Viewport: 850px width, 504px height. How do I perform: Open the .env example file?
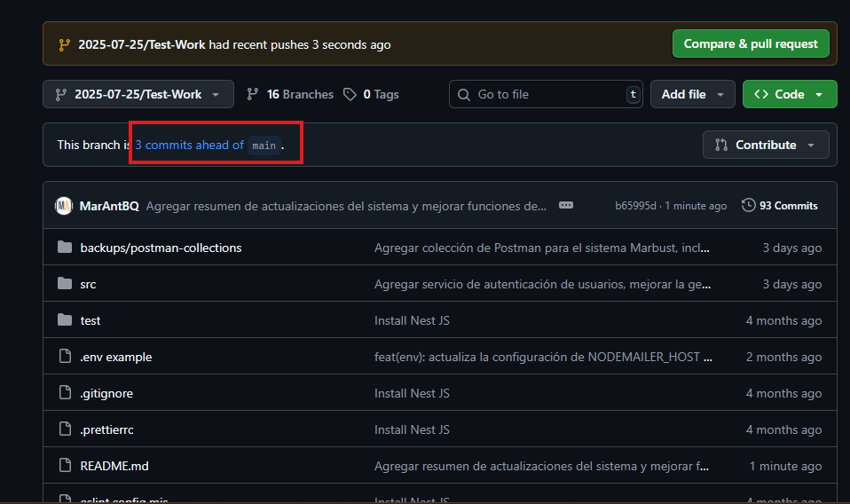[x=116, y=357]
